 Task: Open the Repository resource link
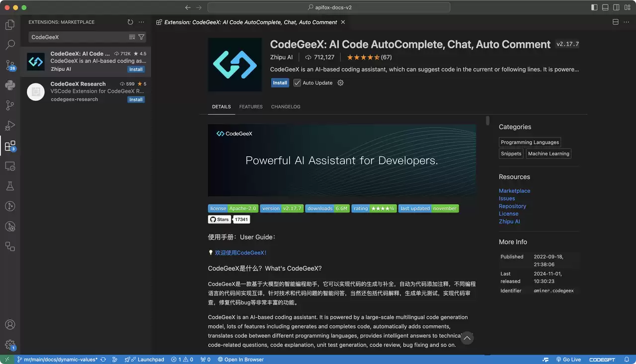[x=512, y=206]
